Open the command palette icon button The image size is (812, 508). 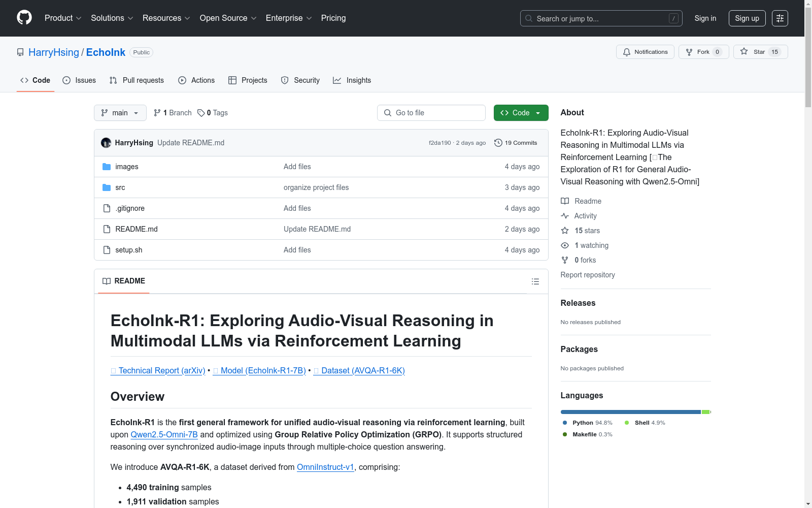click(780, 18)
